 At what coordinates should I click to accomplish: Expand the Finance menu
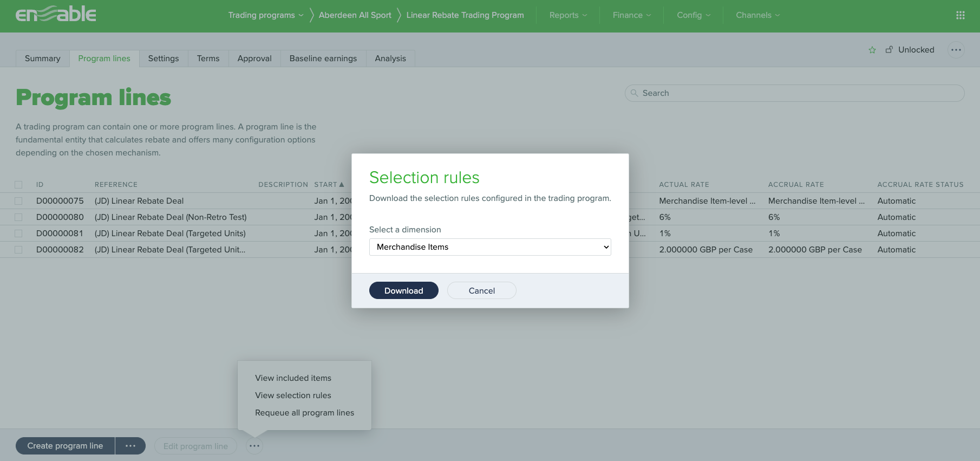(632, 15)
